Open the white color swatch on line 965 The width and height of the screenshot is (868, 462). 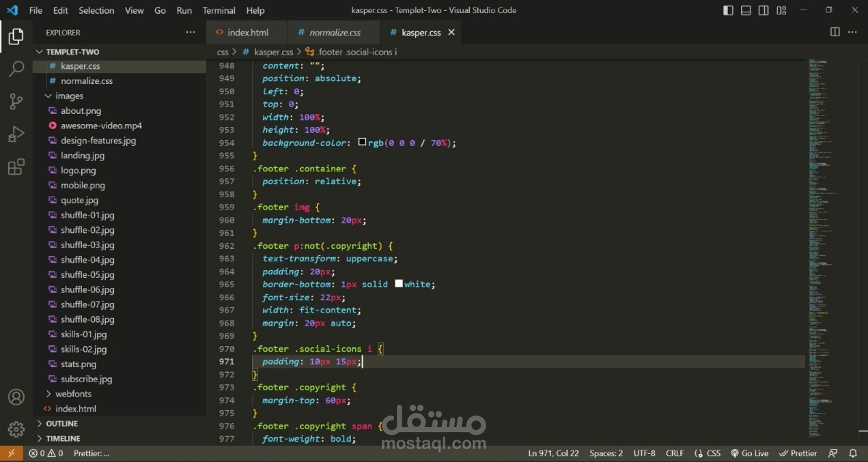pos(399,284)
